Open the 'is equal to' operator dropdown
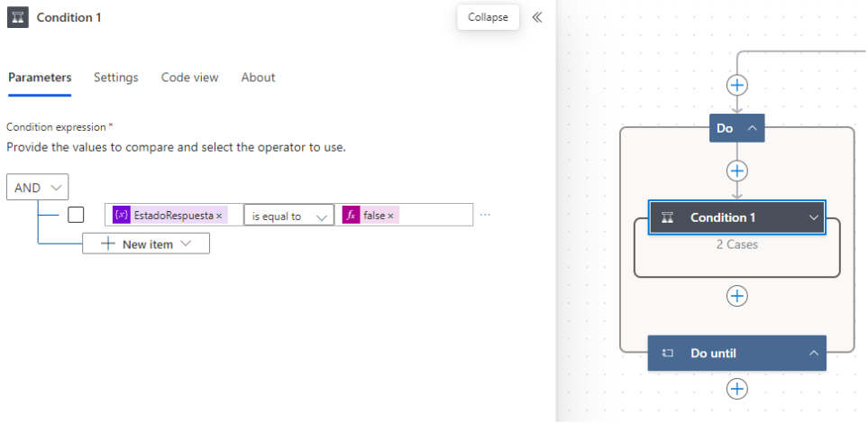Viewport: 868px width, 424px height. click(x=288, y=216)
